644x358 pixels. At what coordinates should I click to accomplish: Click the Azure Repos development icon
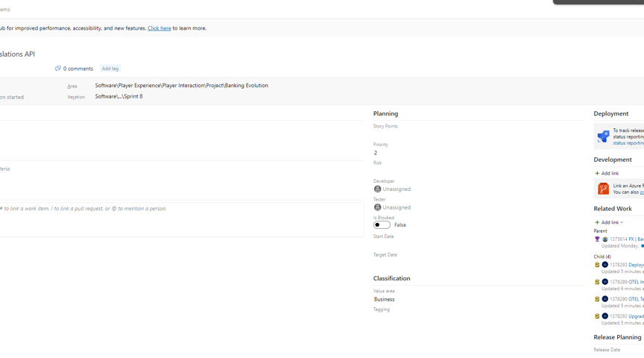click(603, 189)
